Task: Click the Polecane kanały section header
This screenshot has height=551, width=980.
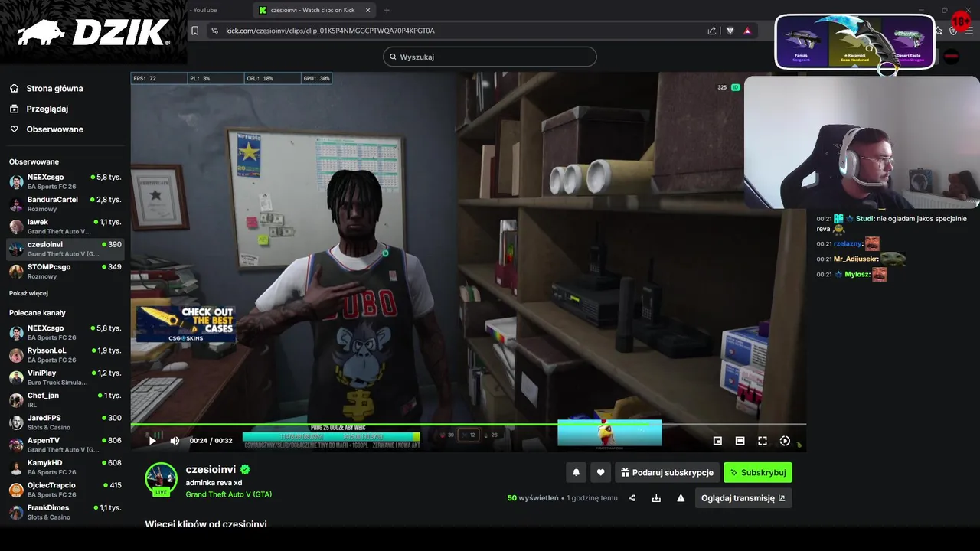Action: [x=38, y=313]
